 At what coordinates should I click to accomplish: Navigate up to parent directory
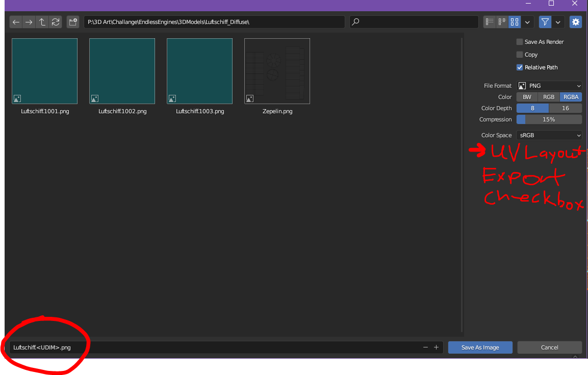[42, 22]
